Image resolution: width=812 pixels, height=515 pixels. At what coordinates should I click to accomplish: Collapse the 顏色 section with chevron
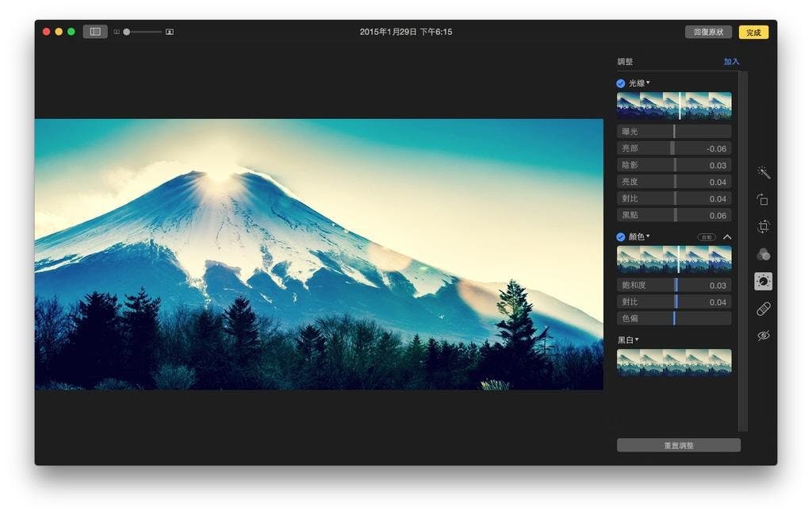[x=727, y=236]
